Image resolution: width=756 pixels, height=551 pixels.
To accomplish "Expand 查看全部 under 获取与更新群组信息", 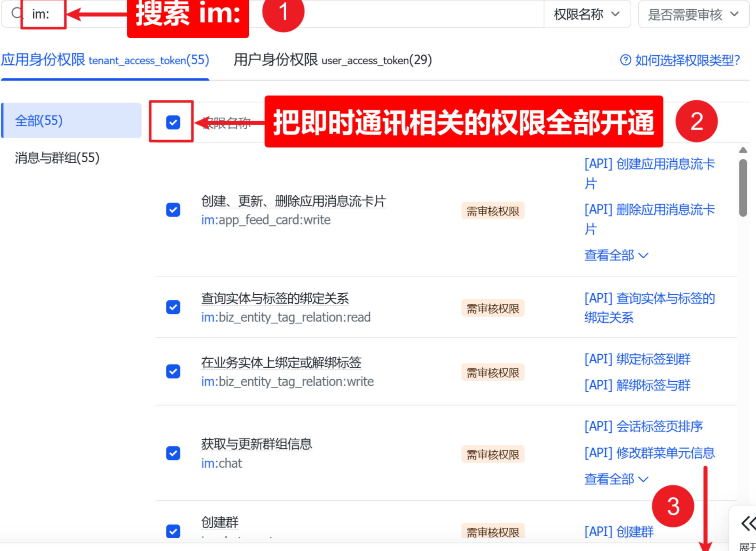I will (x=616, y=479).
